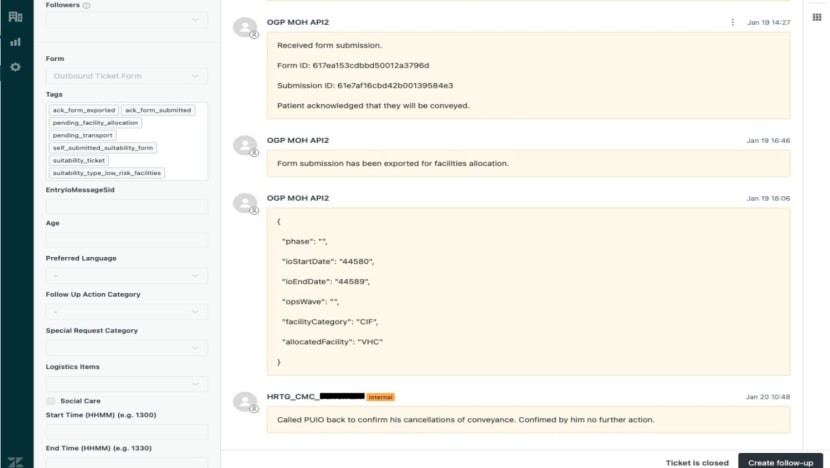
Task: Click the pending_transport tag
Action: click(x=83, y=135)
